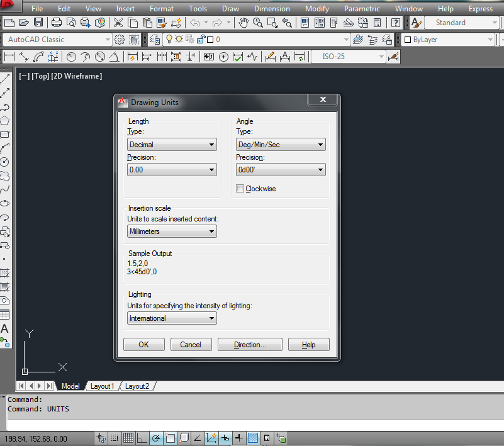The image size is (504, 446).
Task: Open the Millimeters insertion scale dropdown
Action: [x=172, y=231]
